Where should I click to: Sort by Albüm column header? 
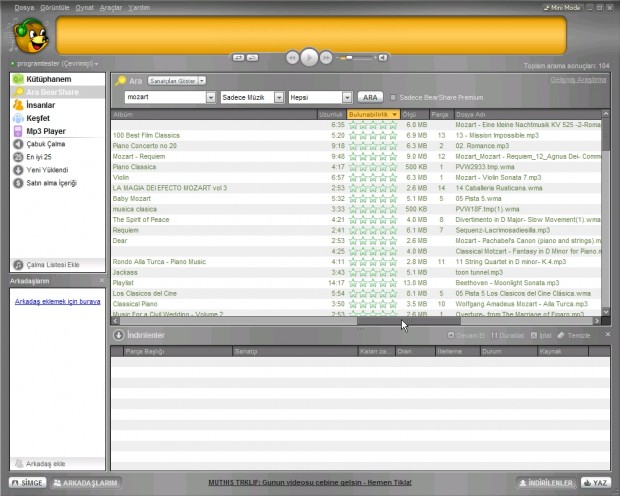click(214, 114)
